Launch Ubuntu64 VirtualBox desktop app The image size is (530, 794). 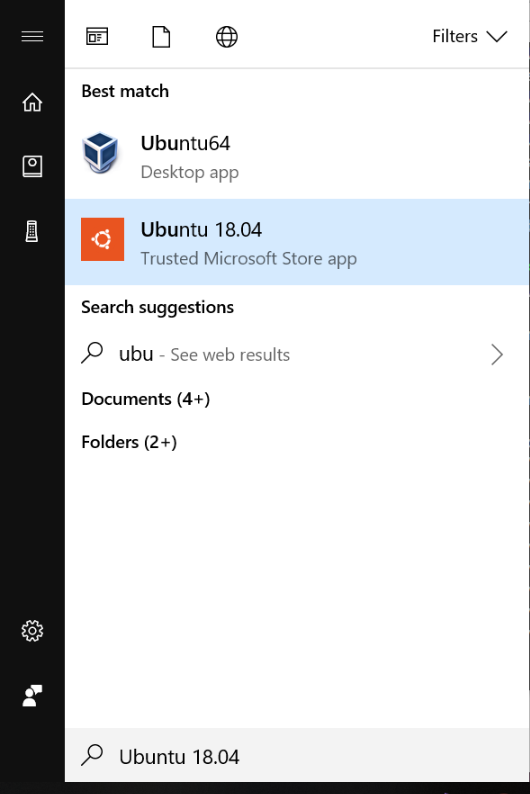(x=297, y=155)
